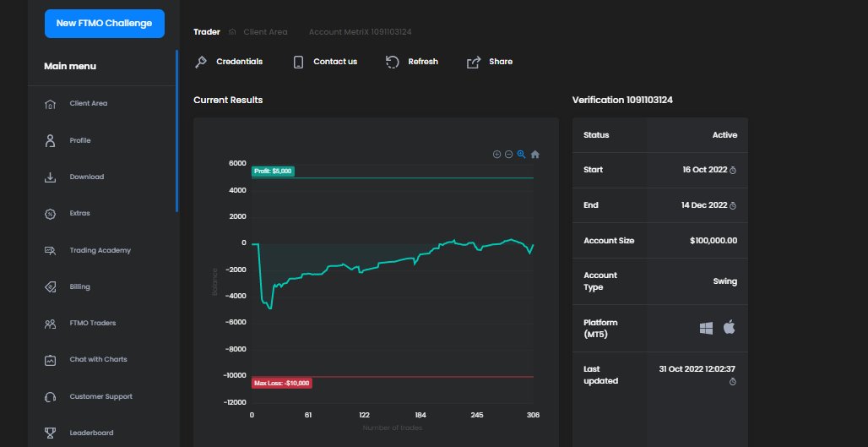Zoom out the chart with minus icon
This screenshot has width=868, height=447.
(509, 155)
